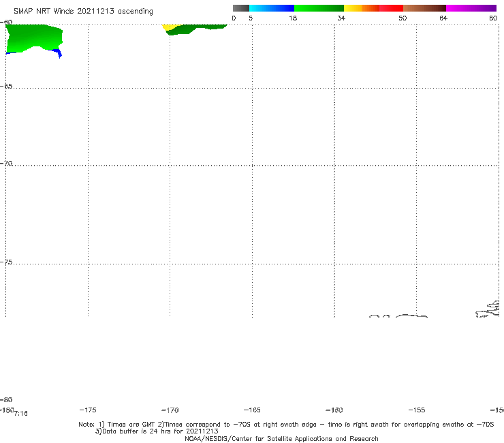This screenshot has height=443, width=504.
Task: Click the longitude label -165
Action: (x=252, y=410)
